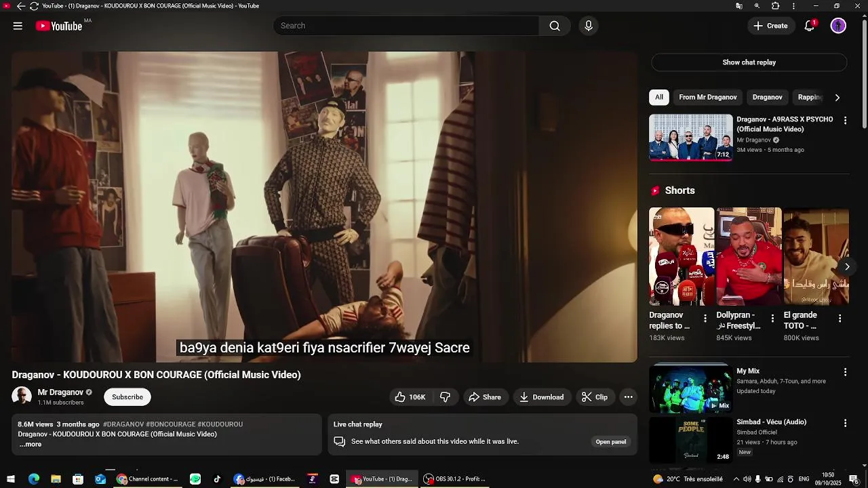The image size is (868, 488).
Task: Select the Draganov filter chip
Action: coord(767,98)
